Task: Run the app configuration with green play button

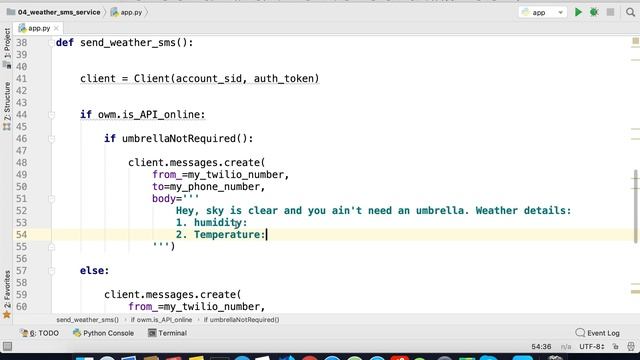Action: 578,12
